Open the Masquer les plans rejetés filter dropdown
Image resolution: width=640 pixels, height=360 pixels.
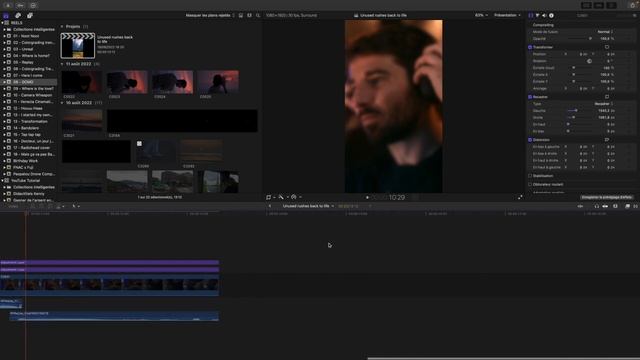[x=210, y=16]
